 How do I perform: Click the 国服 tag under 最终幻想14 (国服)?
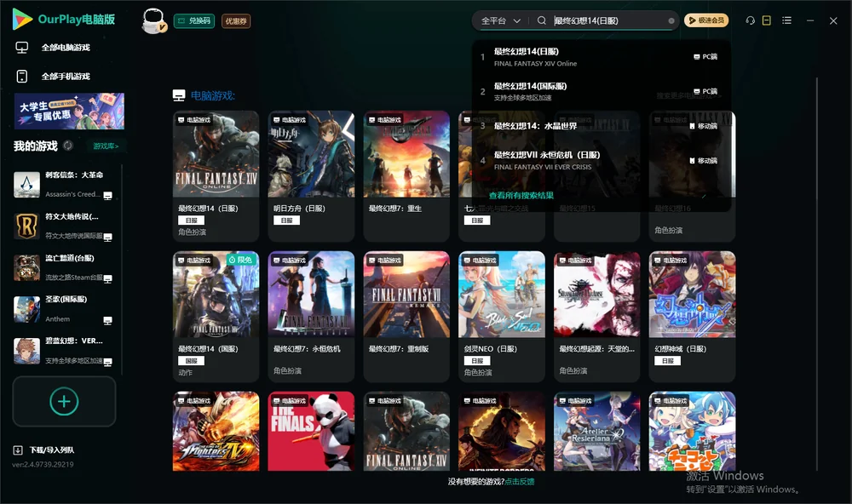[191, 361]
